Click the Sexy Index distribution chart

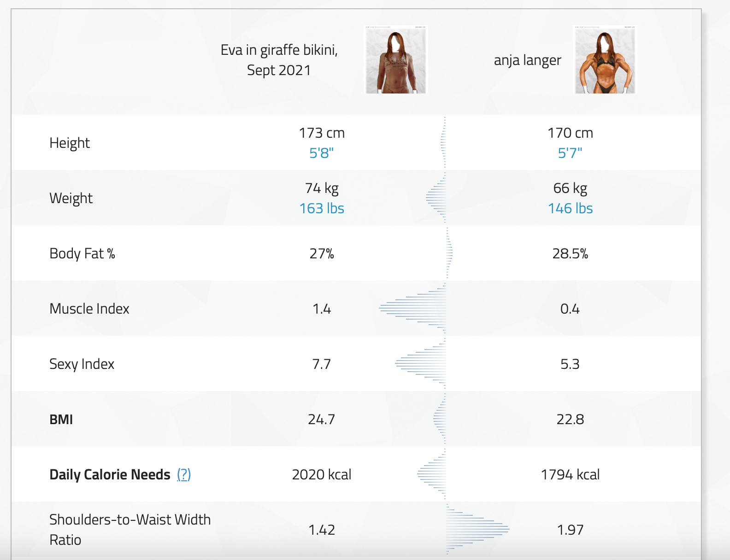coord(422,364)
